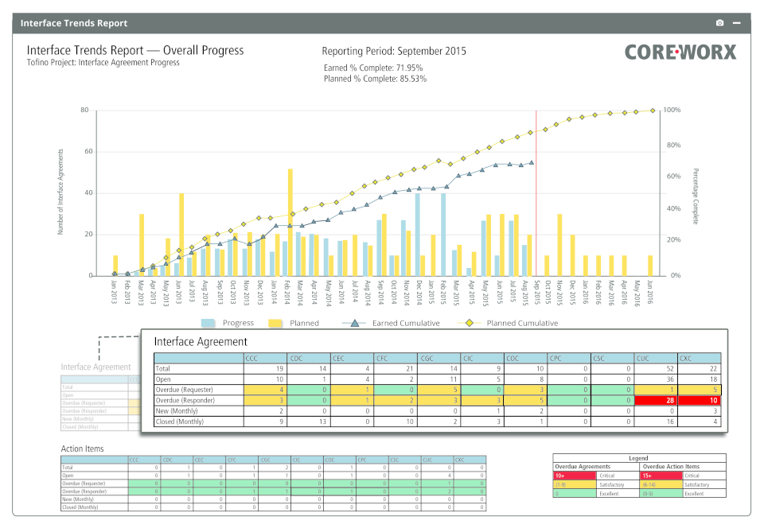764x532 pixels.
Task: Click the COREWORX logo
Action: (x=683, y=52)
